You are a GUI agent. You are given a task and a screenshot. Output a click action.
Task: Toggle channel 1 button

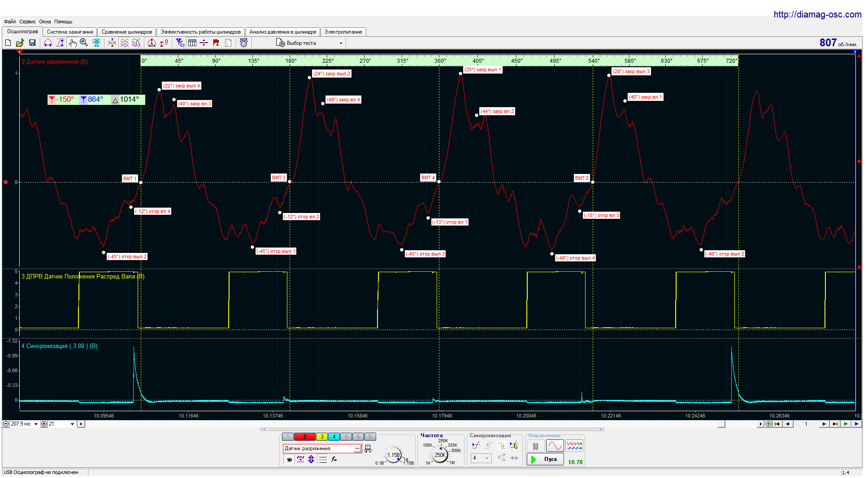(288, 437)
